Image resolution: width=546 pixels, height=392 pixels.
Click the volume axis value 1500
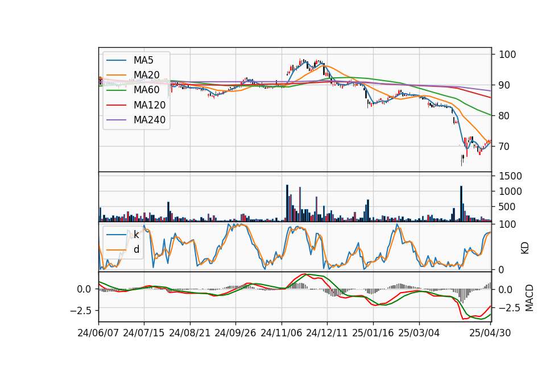pos(510,176)
